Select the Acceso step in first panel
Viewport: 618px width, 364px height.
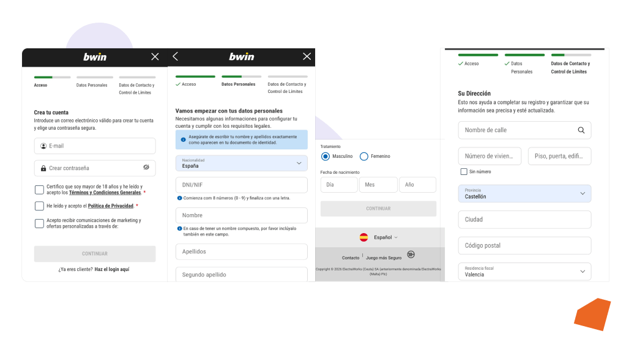[x=40, y=85]
